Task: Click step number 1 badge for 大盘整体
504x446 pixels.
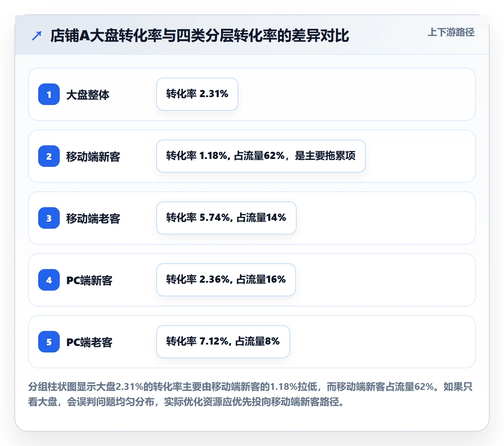Action: (49, 94)
